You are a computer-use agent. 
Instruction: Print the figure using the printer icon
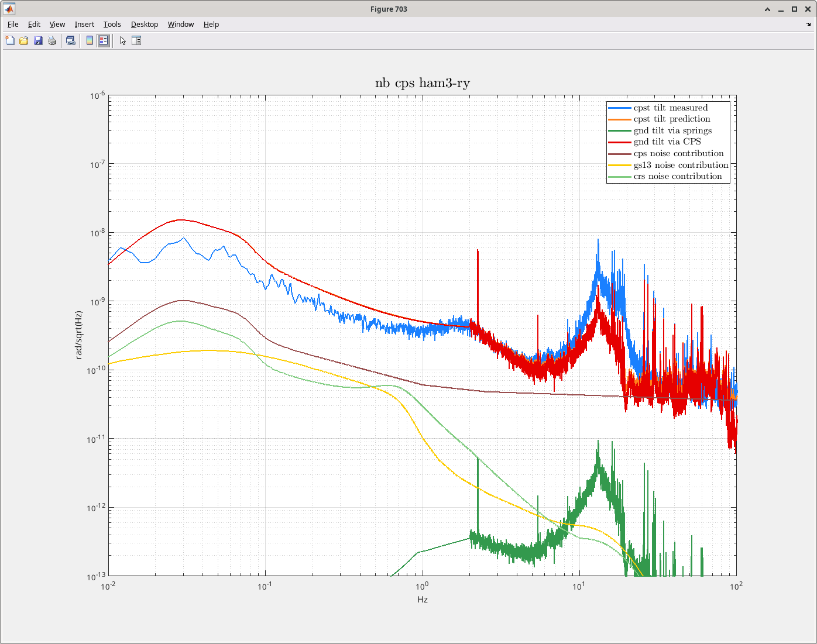(x=52, y=40)
